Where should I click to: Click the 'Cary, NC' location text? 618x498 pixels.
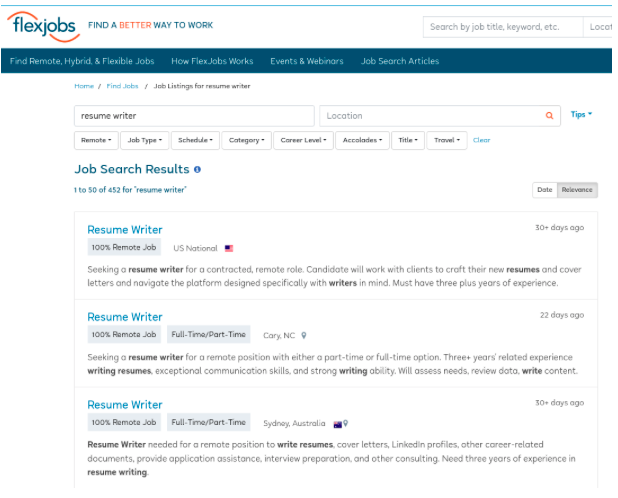pos(279,336)
